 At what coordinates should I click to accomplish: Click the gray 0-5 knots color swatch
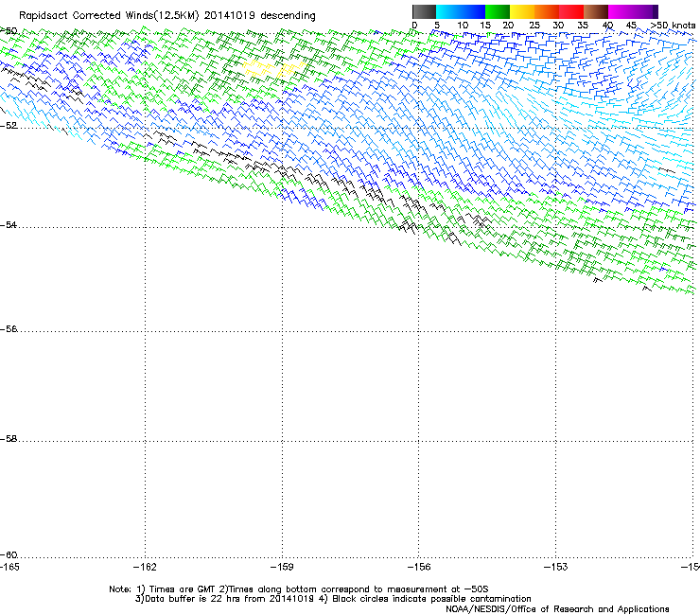point(424,11)
